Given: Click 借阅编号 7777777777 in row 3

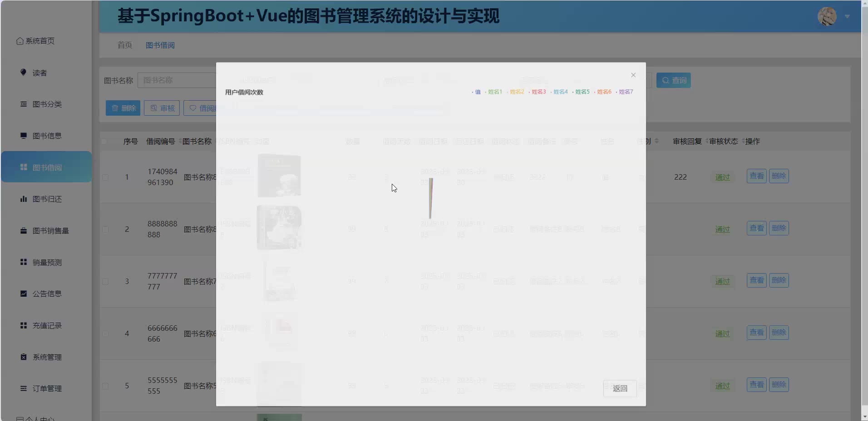Looking at the screenshot, I should (162, 281).
